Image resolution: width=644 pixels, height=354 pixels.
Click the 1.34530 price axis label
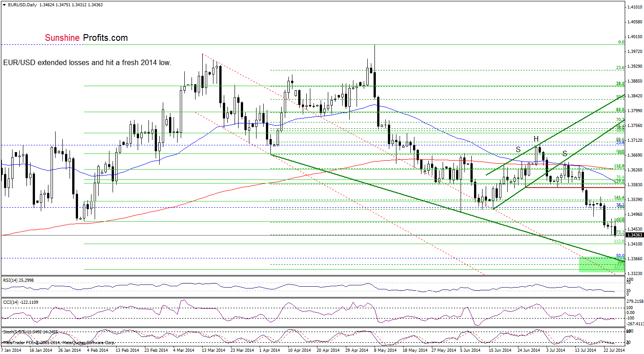point(635,229)
